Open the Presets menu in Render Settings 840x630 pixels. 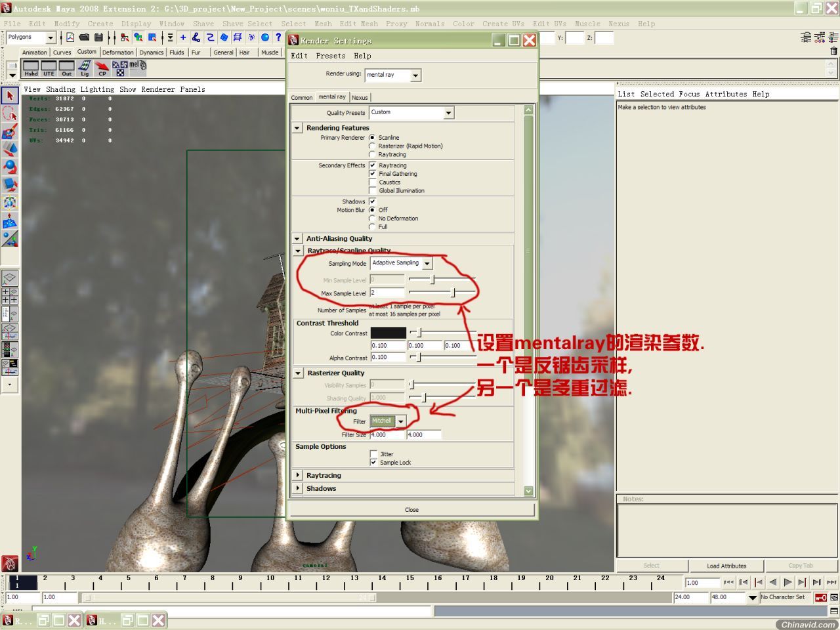pyautogui.click(x=331, y=56)
